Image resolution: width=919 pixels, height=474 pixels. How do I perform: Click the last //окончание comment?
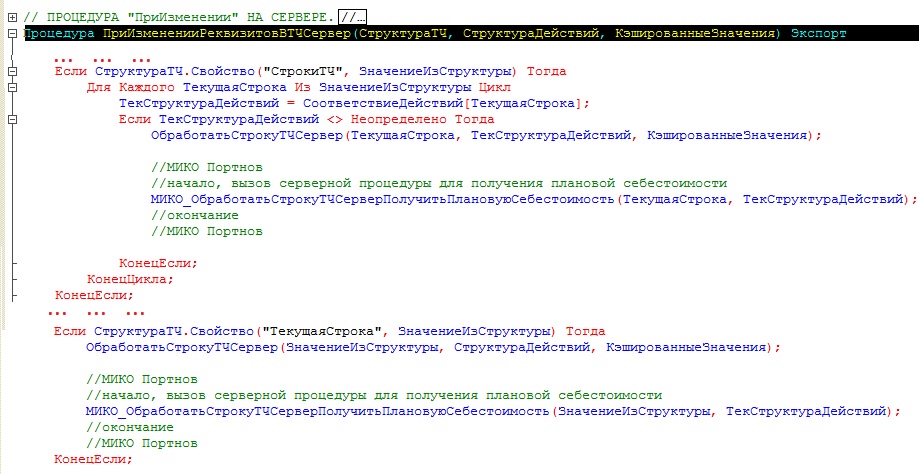[125, 427]
